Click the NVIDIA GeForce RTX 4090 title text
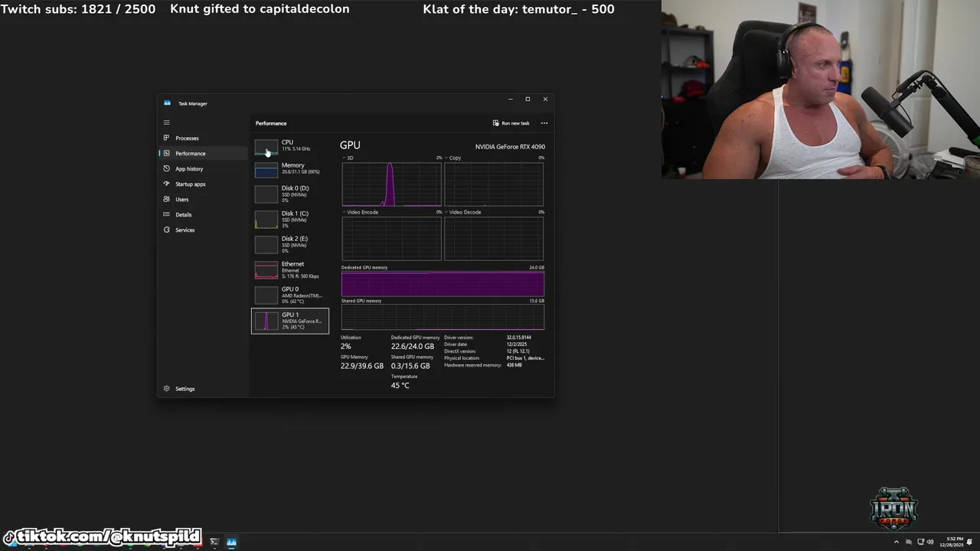 point(510,147)
